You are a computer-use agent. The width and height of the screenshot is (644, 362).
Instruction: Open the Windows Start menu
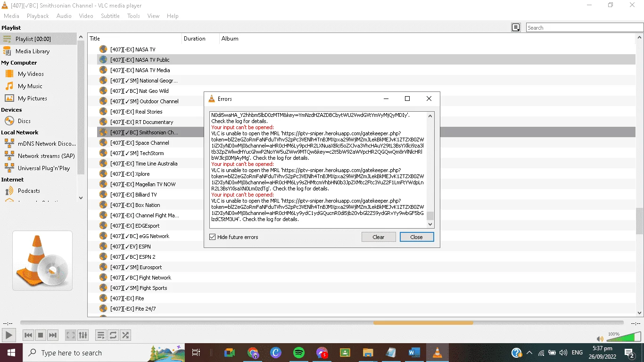click(x=11, y=353)
